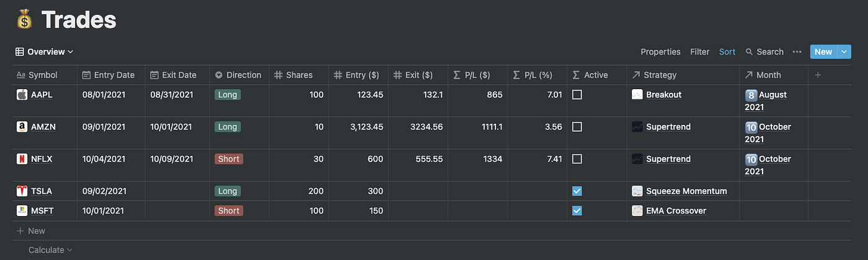
Task: Click the blue New button
Action: [x=823, y=52]
